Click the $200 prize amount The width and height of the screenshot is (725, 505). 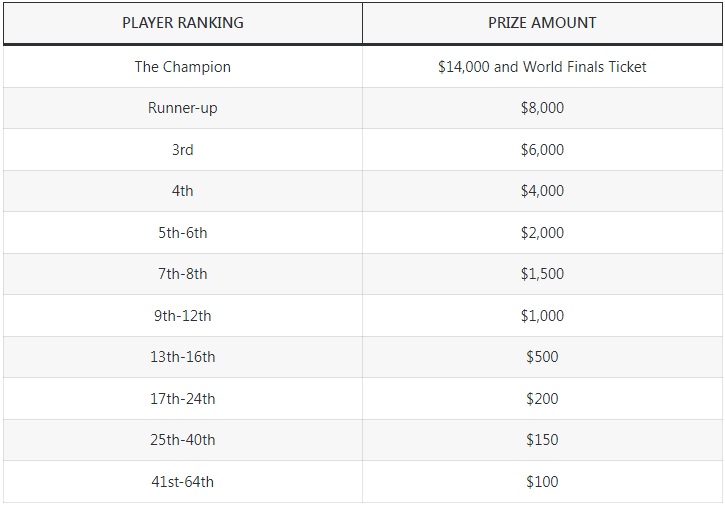[542, 399]
